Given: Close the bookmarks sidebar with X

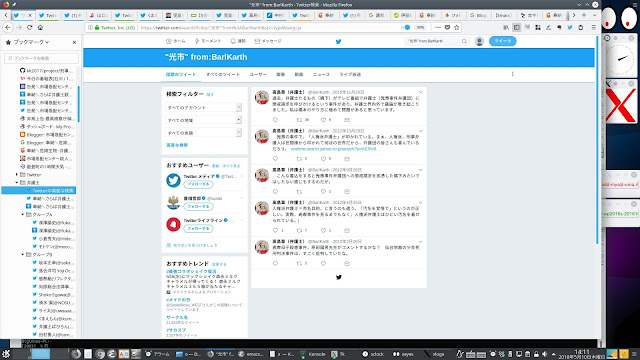Looking at the screenshot, I should tap(74, 42).
